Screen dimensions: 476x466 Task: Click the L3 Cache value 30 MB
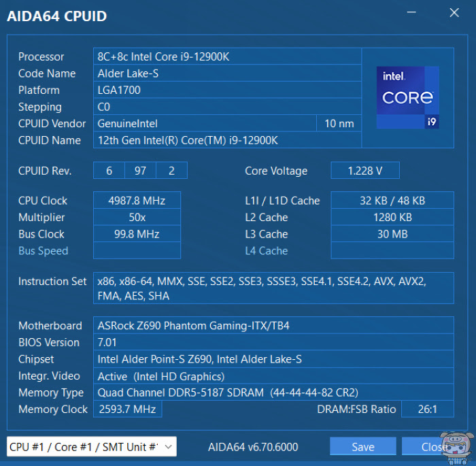[392, 233]
